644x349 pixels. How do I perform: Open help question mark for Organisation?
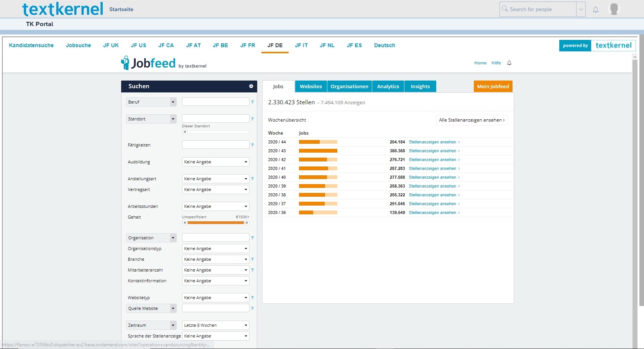[252, 238]
